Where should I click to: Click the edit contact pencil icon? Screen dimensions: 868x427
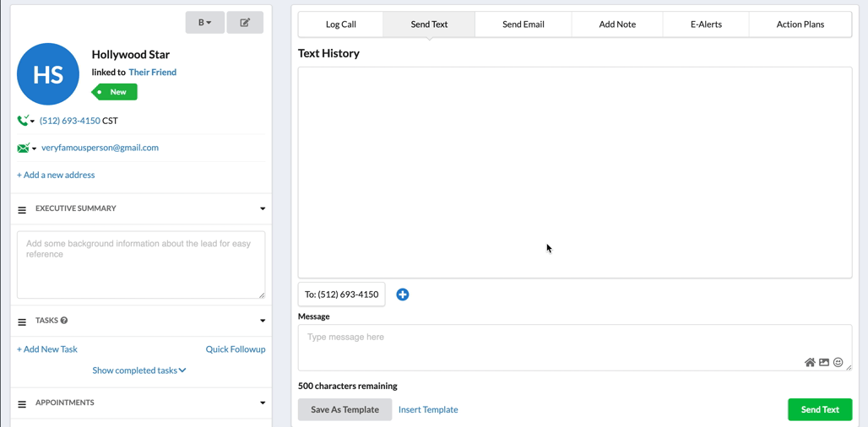245,23
